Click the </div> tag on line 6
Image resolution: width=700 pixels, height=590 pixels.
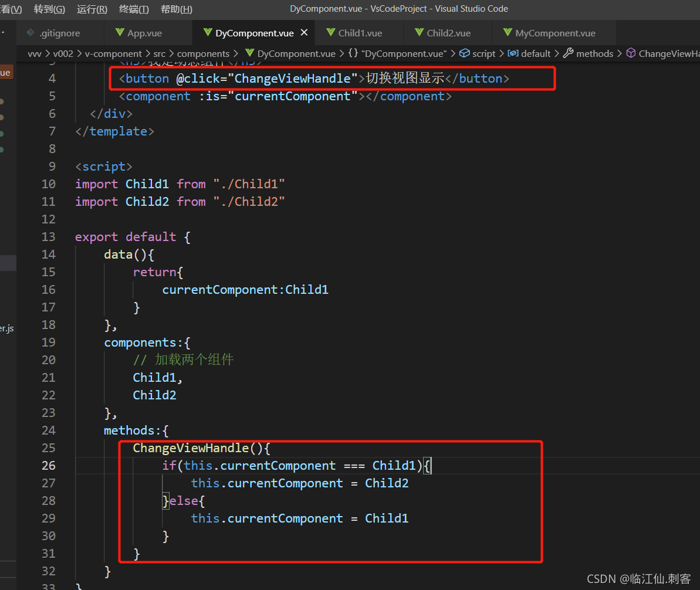tap(111, 114)
